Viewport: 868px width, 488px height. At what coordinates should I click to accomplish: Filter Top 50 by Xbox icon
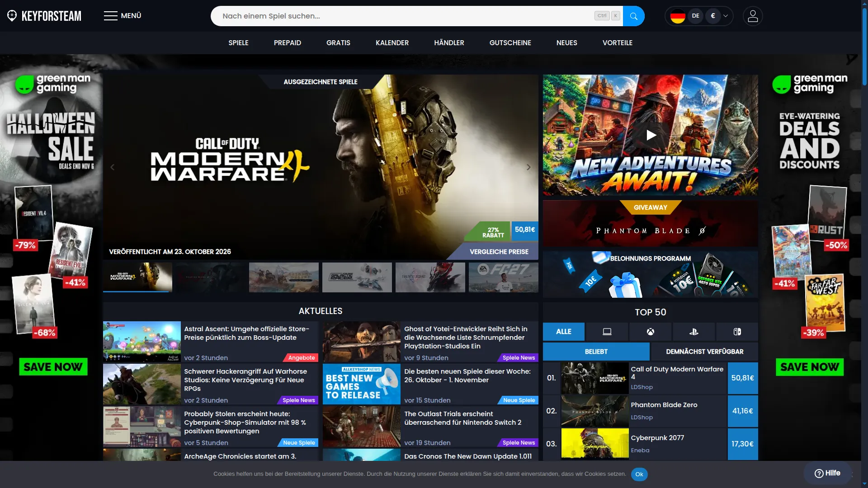coord(650,332)
